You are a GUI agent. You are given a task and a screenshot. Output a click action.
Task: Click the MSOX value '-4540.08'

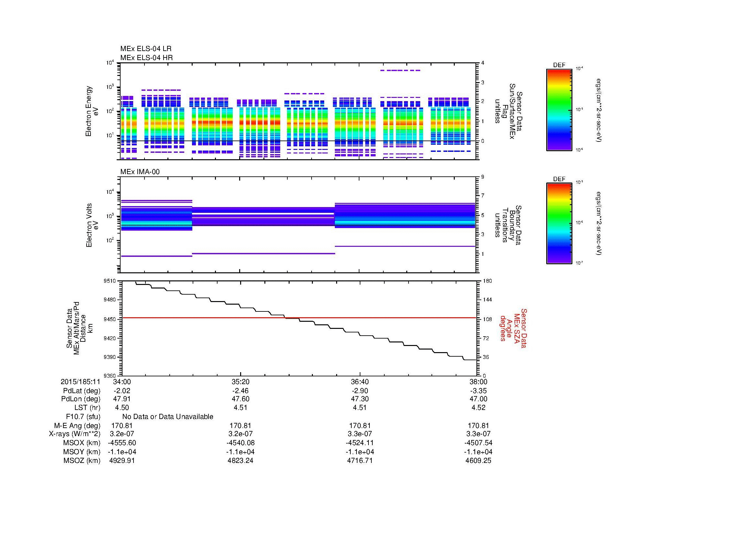pos(240,443)
